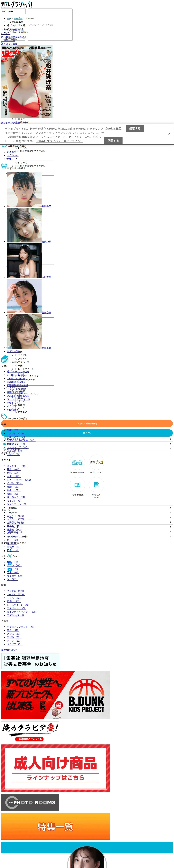Screen dimensions: 174x868
Task: Open the 能登半島地震 災害支援募金 notice banner
Action: [x=30, y=661]
